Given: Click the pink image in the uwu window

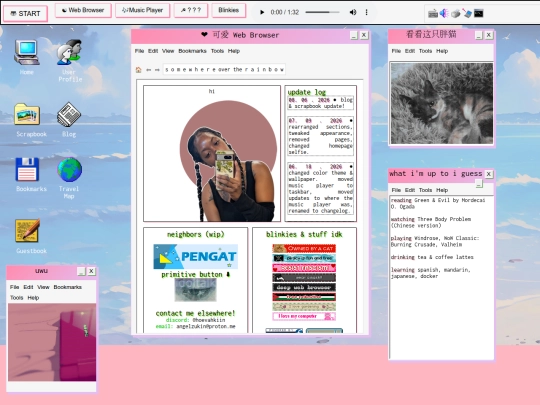Looking at the screenshot, I should 52,342.
